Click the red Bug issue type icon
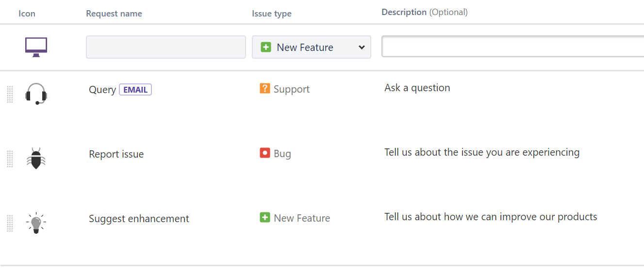Viewport: 644px width, 274px height. click(x=265, y=153)
